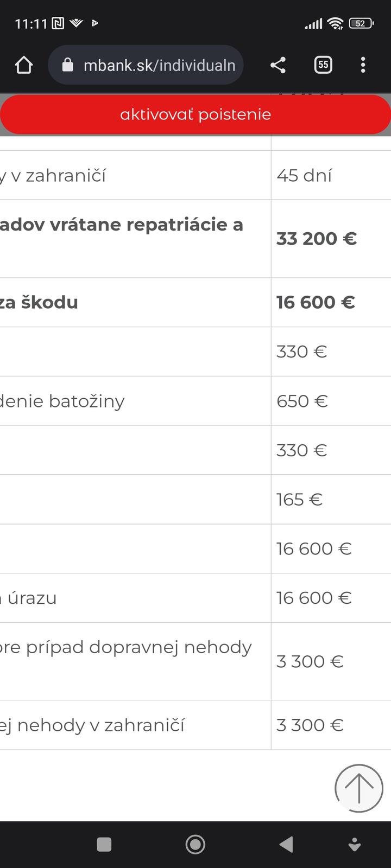
Task: Tap the keyboard switcher navigation icon
Action: (354, 845)
